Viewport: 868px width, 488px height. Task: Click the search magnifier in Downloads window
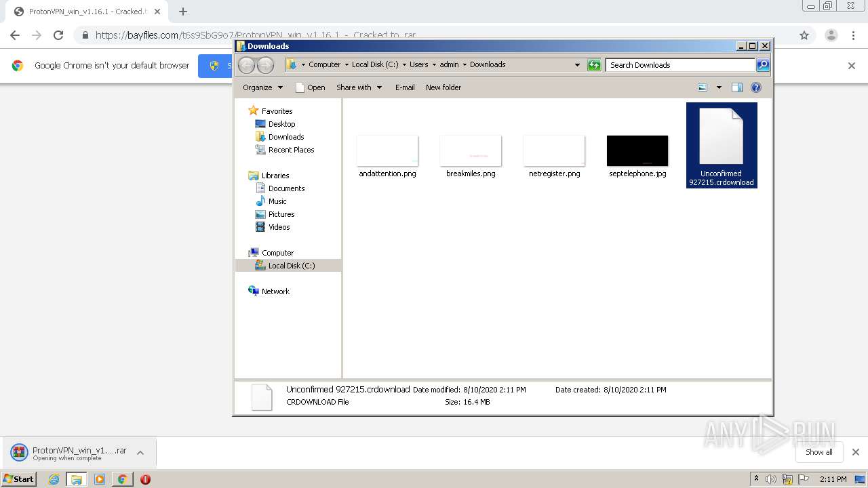[x=763, y=65]
